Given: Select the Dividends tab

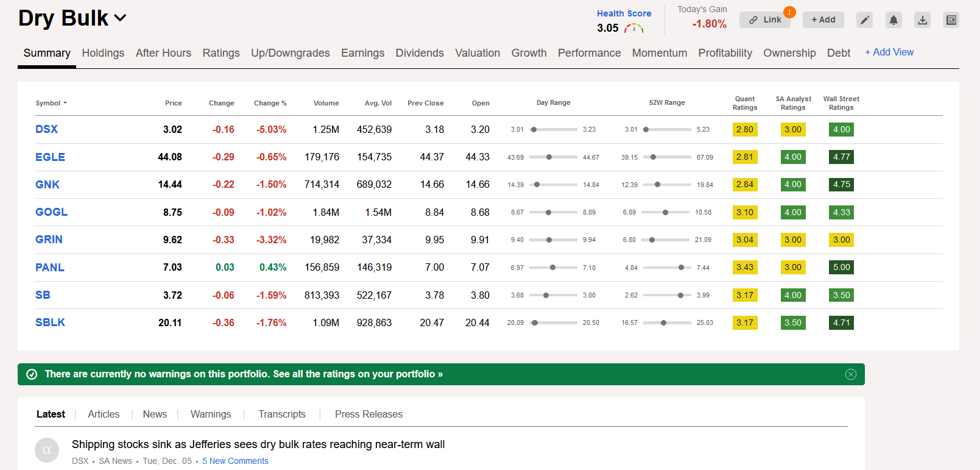Looking at the screenshot, I should point(420,53).
